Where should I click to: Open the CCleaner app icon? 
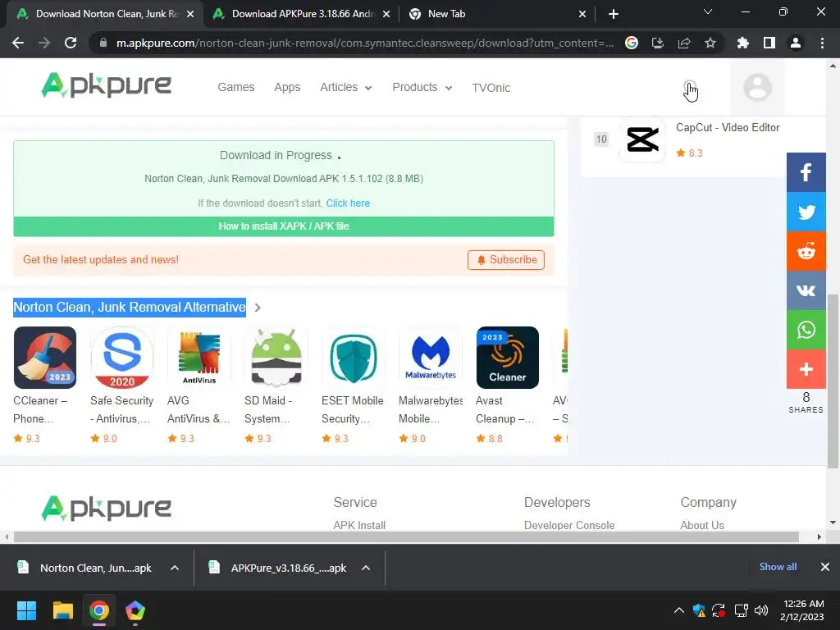45,358
